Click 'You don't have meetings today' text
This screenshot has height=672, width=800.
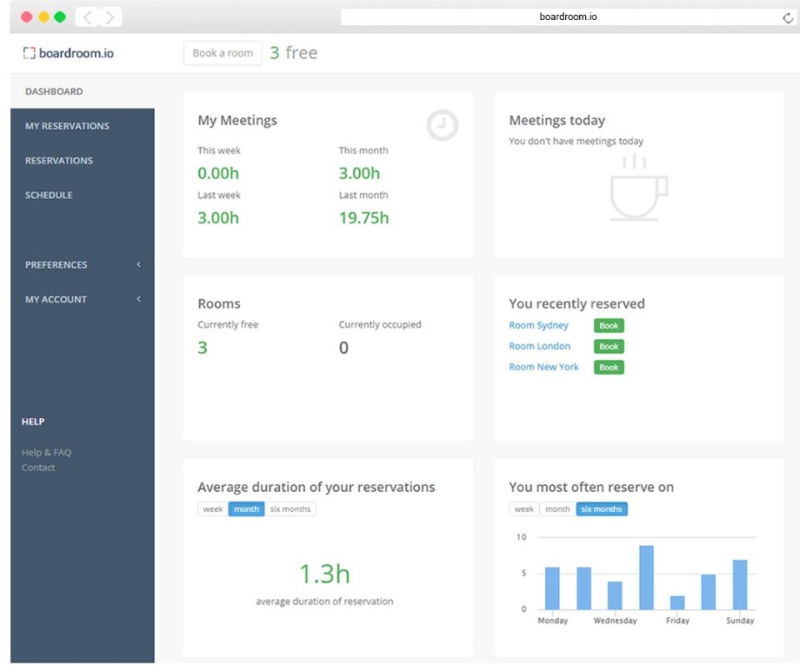576,141
